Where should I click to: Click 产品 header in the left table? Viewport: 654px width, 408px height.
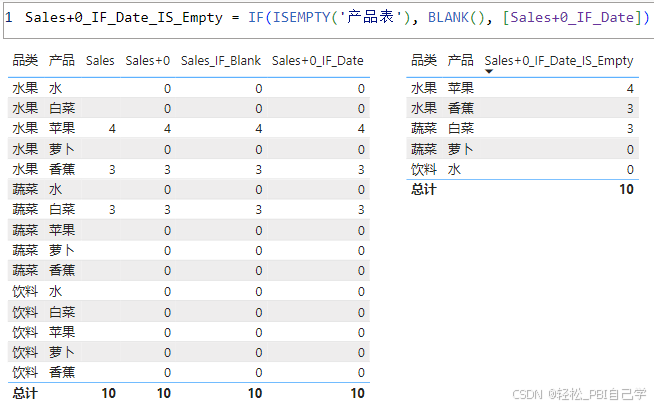click(62, 61)
